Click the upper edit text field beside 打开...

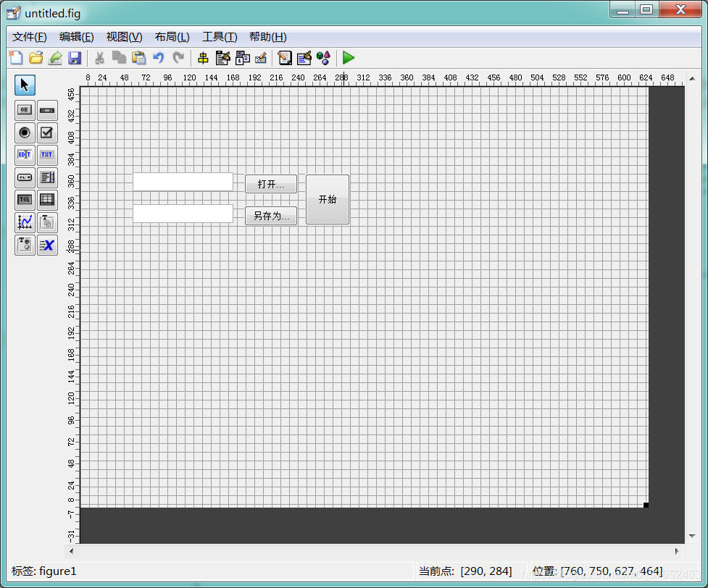[183, 182]
